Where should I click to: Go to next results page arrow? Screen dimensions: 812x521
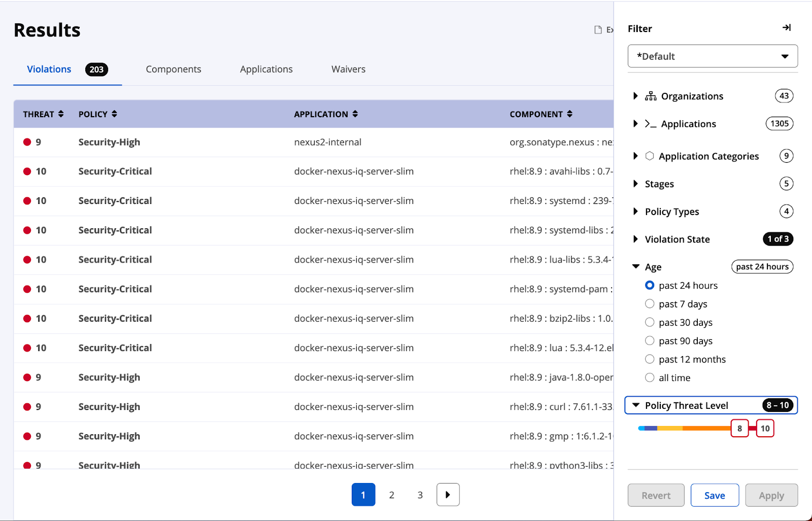448,495
